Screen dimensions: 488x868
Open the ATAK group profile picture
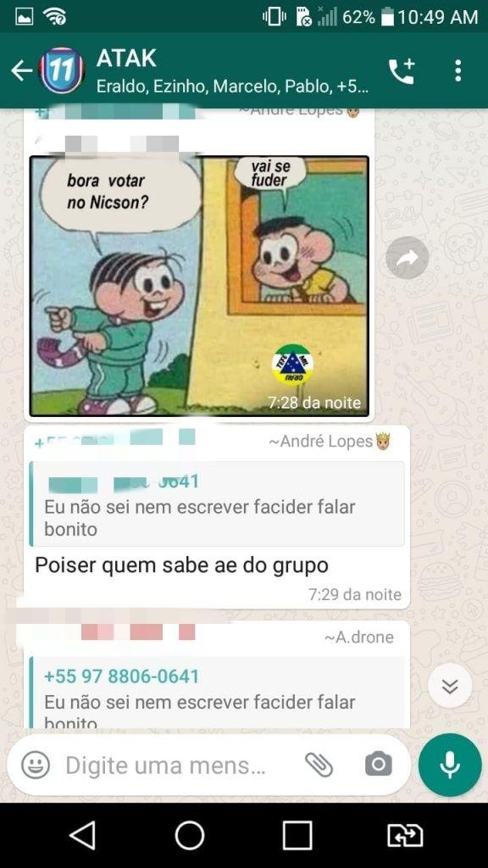(x=61, y=70)
